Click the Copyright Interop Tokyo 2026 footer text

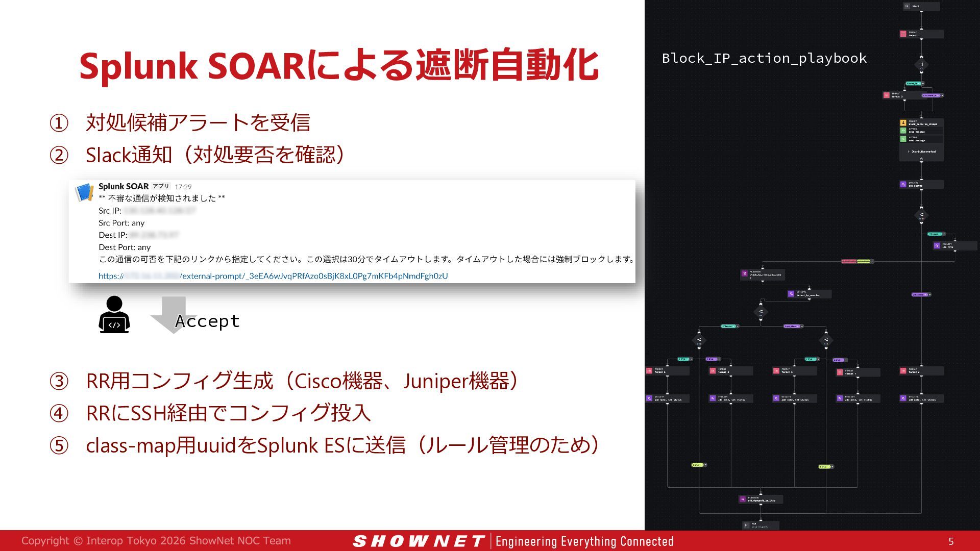(x=156, y=541)
